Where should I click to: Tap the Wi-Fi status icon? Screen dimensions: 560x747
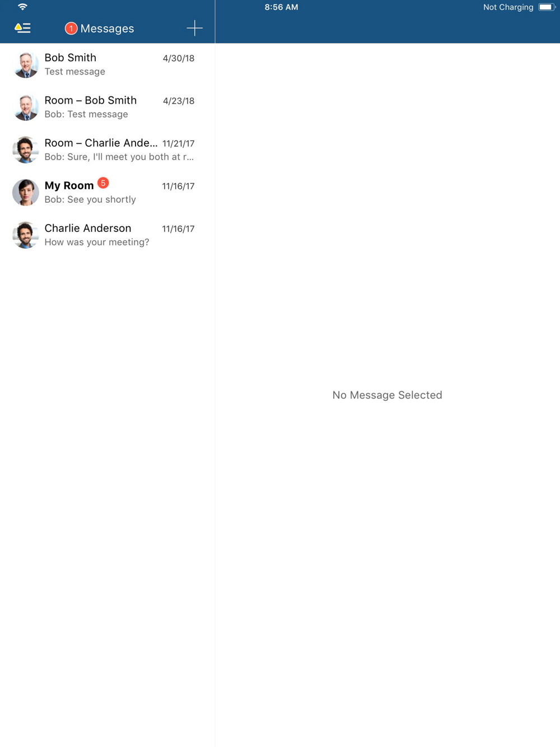[x=22, y=7]
